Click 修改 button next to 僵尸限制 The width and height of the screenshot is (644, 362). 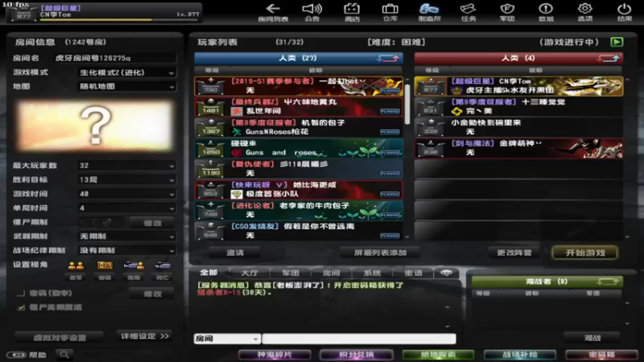coord(152,223)
